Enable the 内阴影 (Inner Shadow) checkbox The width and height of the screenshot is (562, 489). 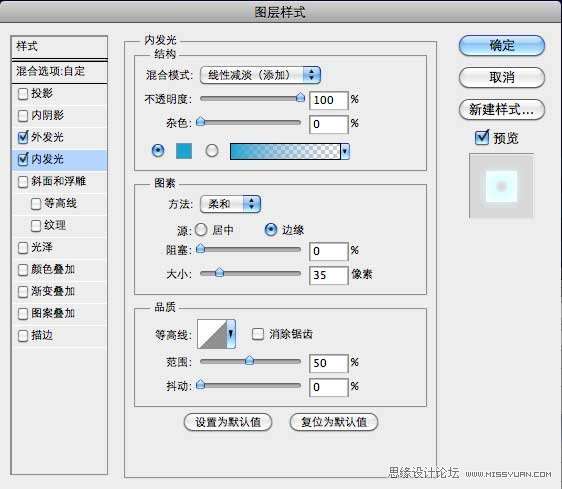pos(23,116)
